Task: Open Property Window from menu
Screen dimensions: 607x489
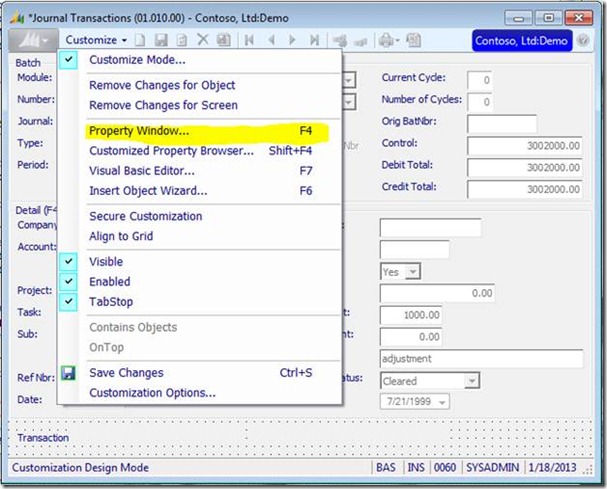Action: pyautogui.click(x=201, y=131)
